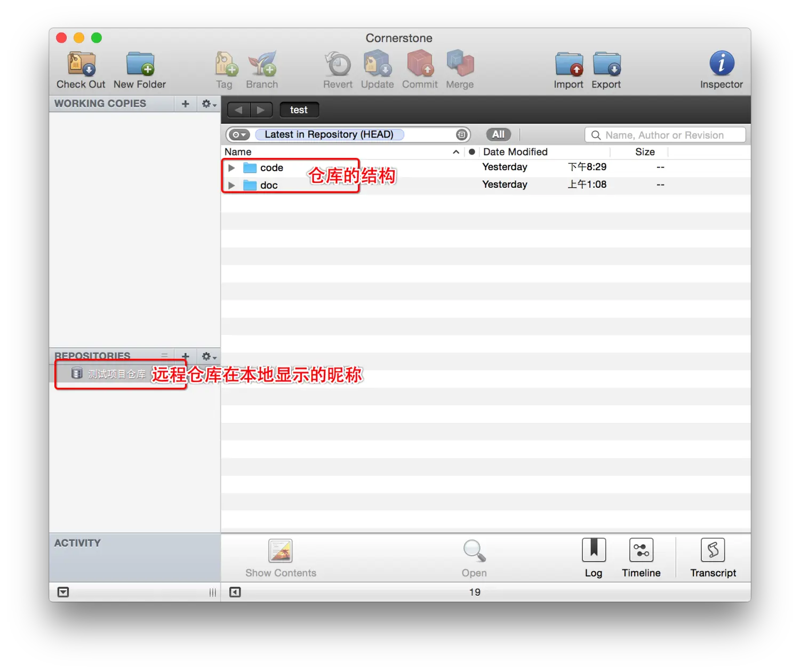Sort by the status dot column
This screenshot has height=672, width=800.
[471, 152]
